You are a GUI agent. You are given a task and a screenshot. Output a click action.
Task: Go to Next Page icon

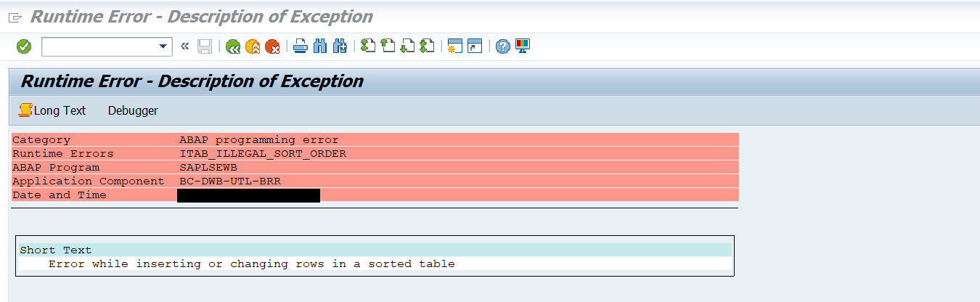pyautogui.click(x=407, y=46)
